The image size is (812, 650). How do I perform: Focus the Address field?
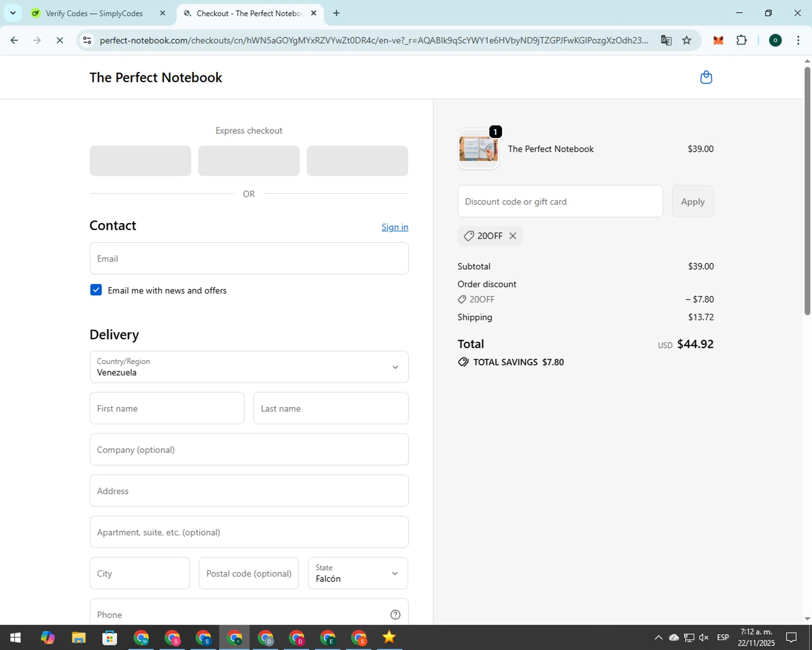pos(249,491)
